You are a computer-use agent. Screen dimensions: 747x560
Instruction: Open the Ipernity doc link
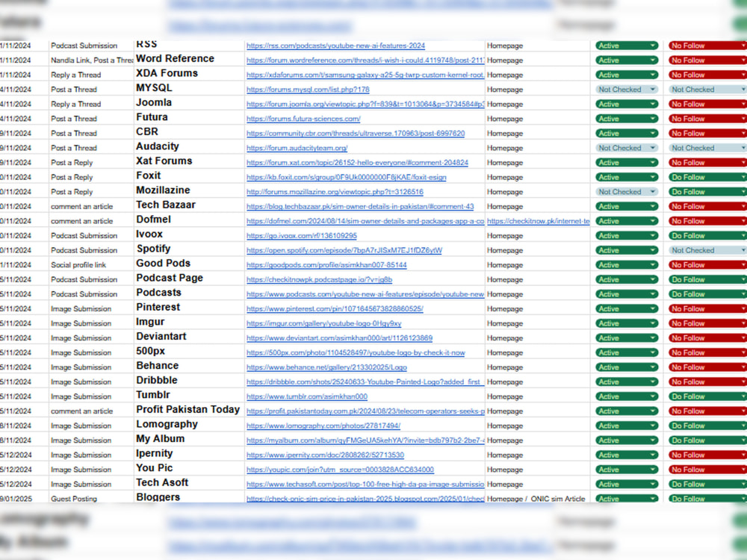click(x=326, y=455)
